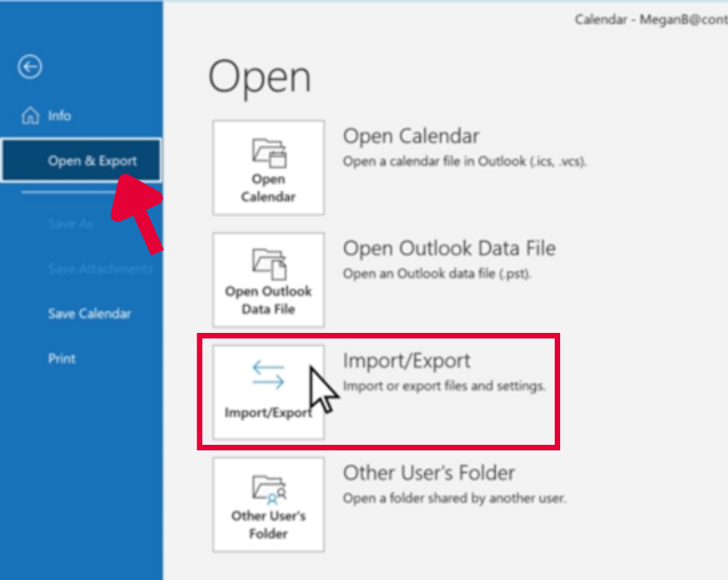Click the Import/Export arrows icon
728x580 pixels.
click(268, 374)
